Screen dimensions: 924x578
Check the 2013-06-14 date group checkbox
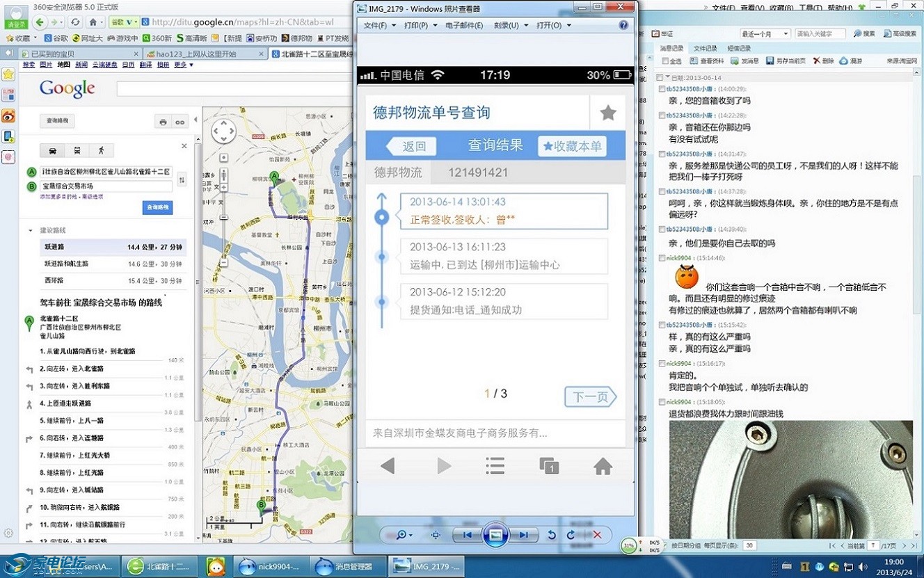(x=660, y=77)
